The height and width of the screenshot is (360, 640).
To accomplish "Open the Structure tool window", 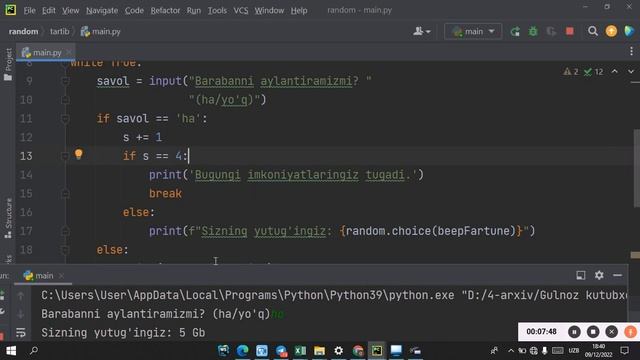I will (8, 218).
